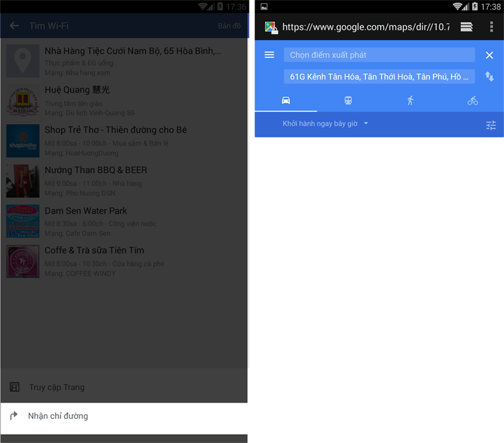Screen dimensions: 504x443
Task: Click battery icon in right status bar
Action: click(x=475, y=6)
